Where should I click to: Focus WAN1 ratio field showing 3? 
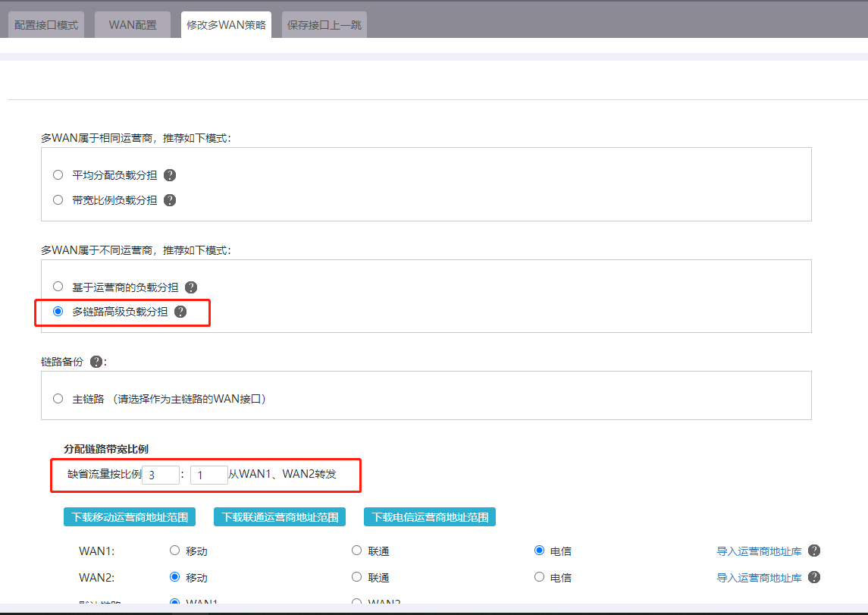pos(161,475)
